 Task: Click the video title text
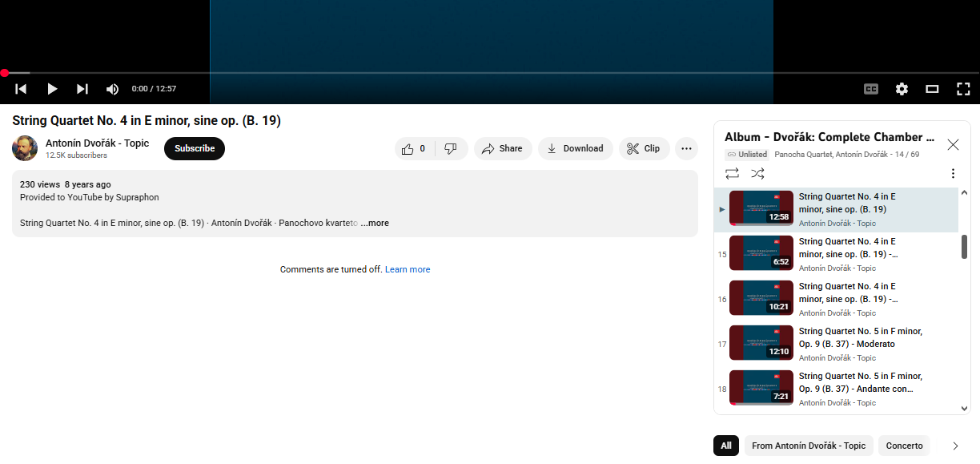tap(147, 121)
